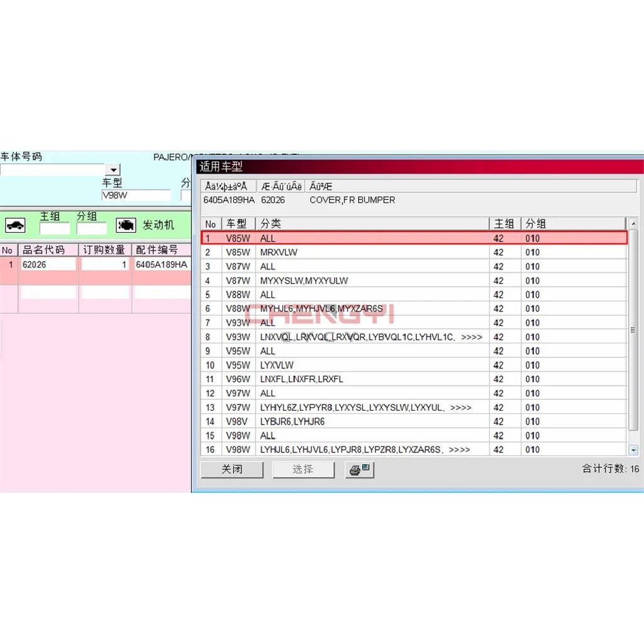644x644 pixels.
Task: Click the empty 品名代码 cell in second row
Action: (48, 292)
